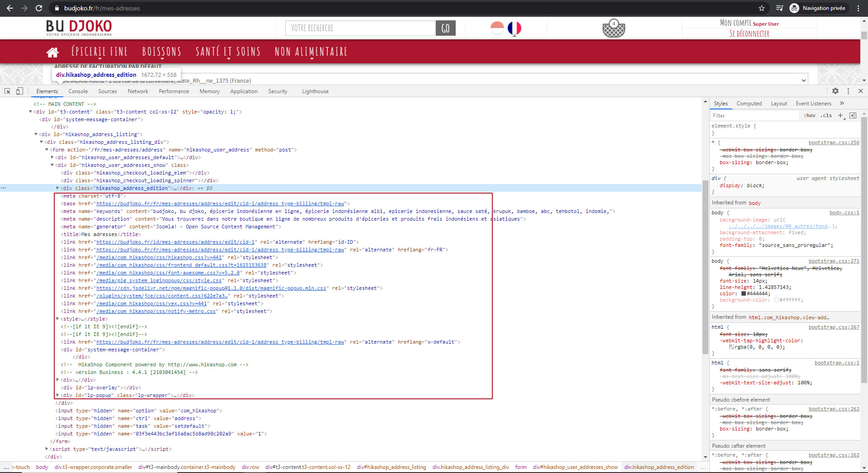Expand the style element node
Screen dimensions: 868x473
(x=58, y=319)
